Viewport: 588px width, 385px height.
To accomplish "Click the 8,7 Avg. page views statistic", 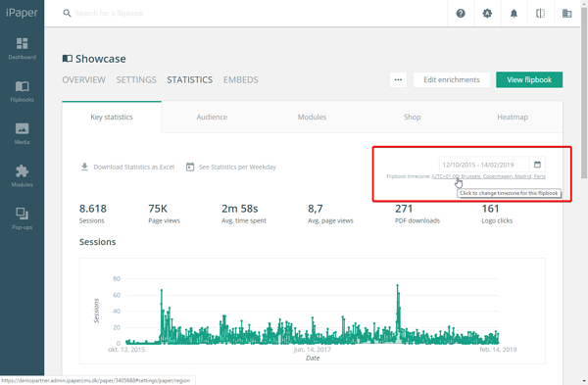I will (x=330, y=214).
